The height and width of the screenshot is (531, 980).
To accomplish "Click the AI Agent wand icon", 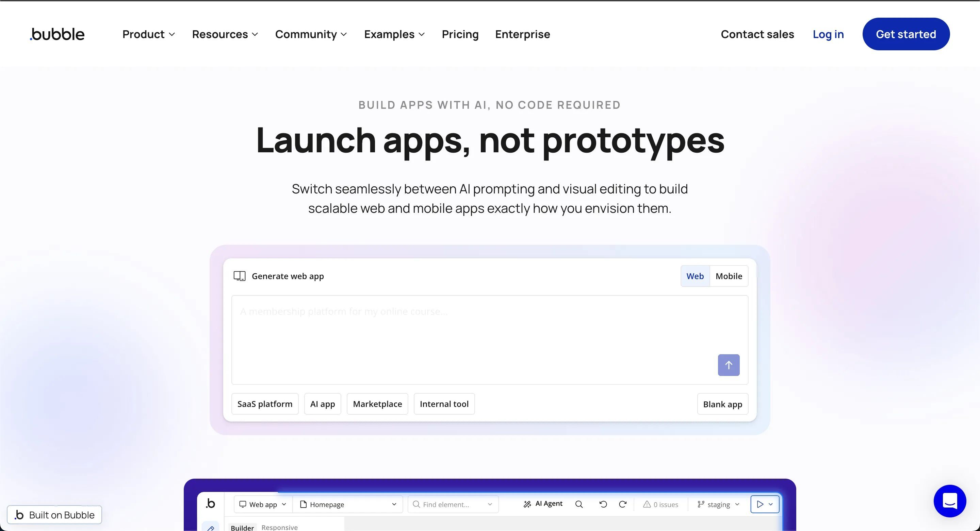I will click(527, 504).
